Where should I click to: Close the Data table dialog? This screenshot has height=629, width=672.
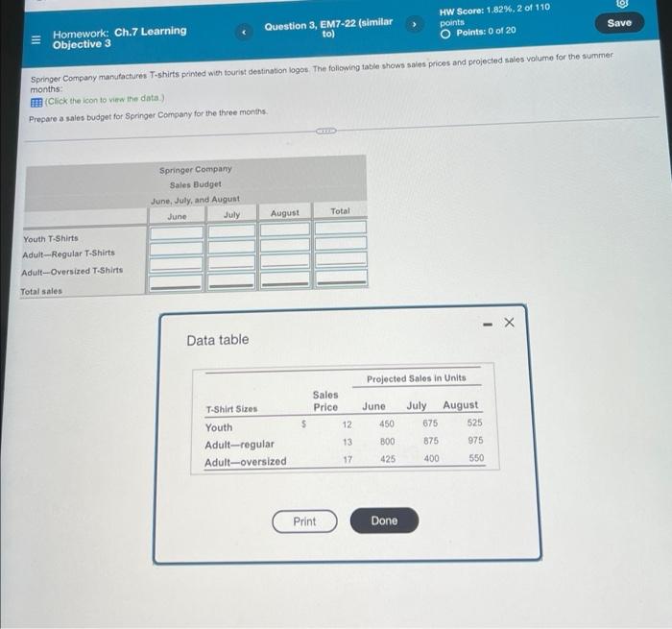coord(509,323)
